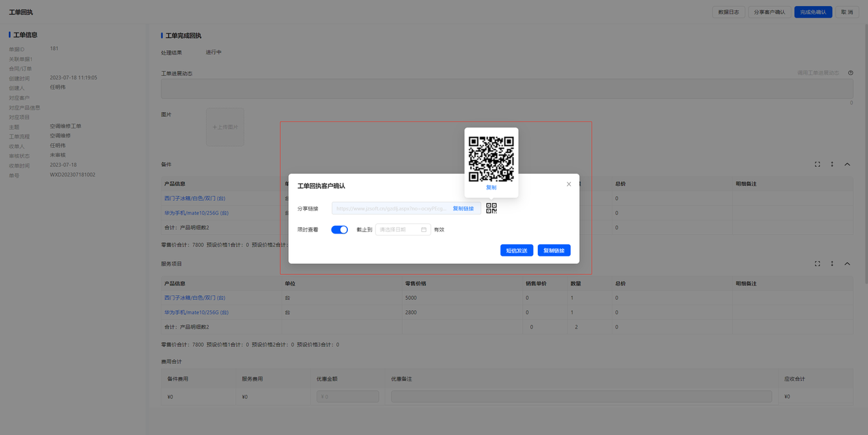
Task: Click the 备件费用 column header
Action: point(178,379)
